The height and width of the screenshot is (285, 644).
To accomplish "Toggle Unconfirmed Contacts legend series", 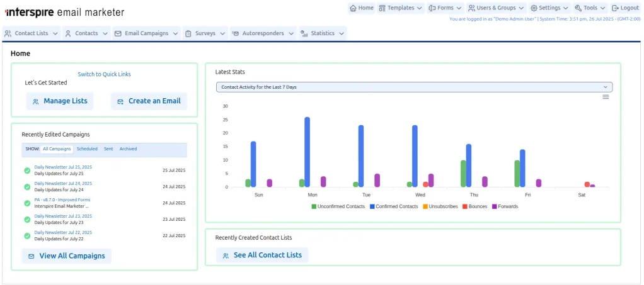I will pyautogui.click(x=338, y=207).
